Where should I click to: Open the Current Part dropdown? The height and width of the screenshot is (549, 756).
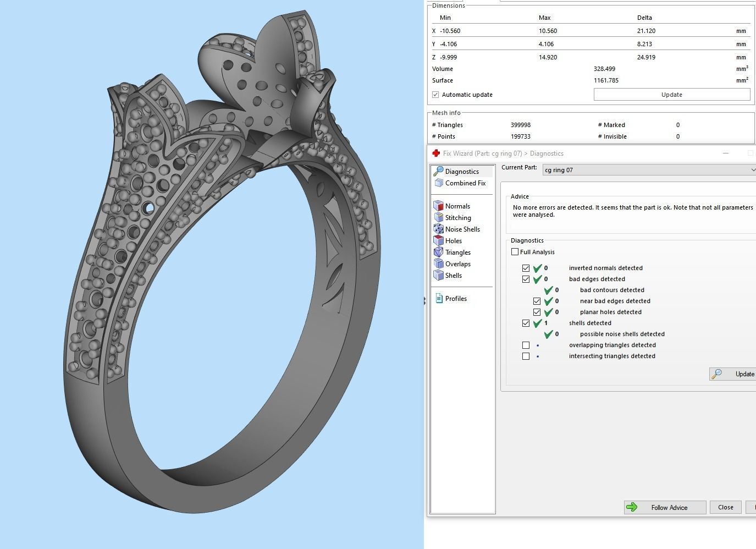649,170
